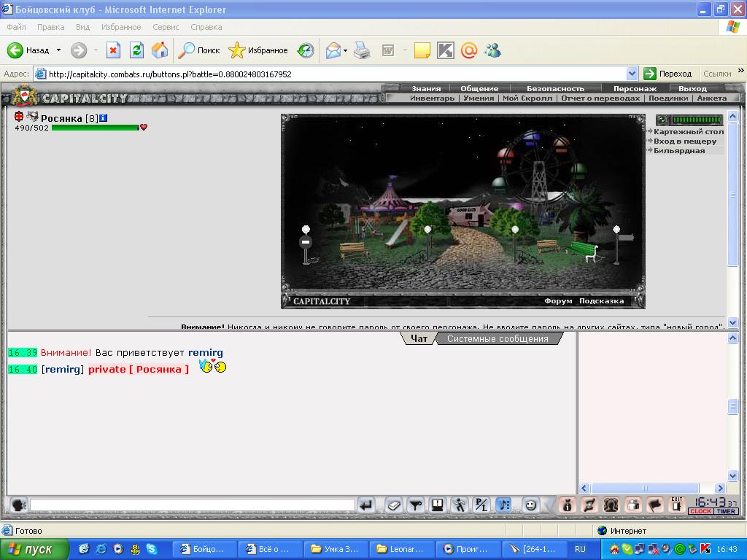This screenshot has width=747, height=560.
Task: Click the two faces friends icon
Action: pos(611,505)
